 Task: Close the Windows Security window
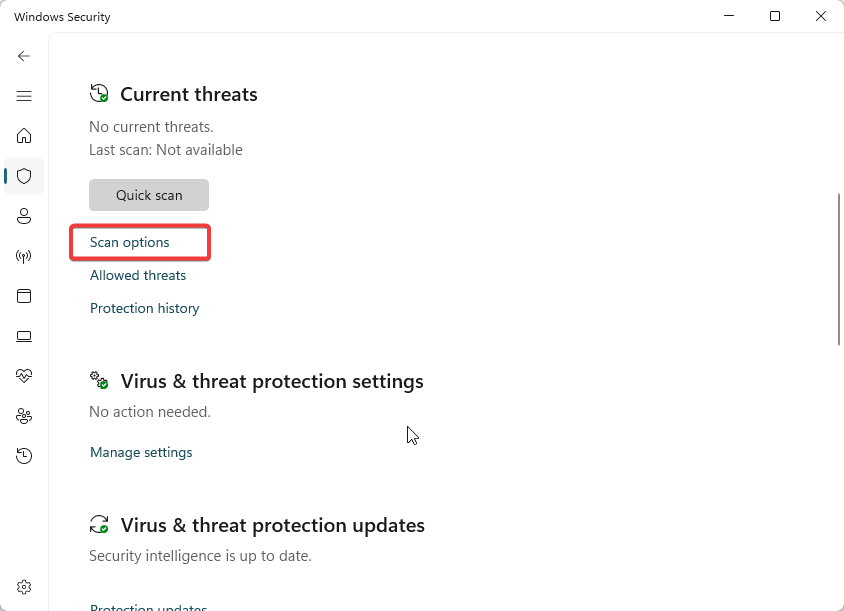(821, 16)
